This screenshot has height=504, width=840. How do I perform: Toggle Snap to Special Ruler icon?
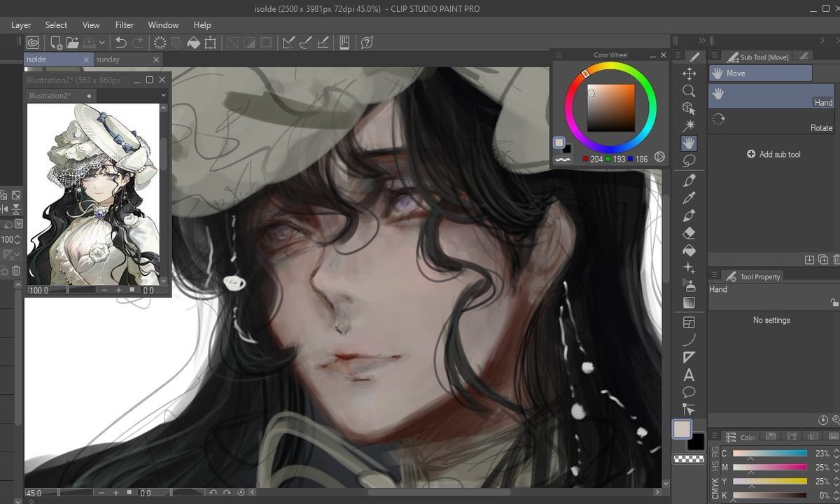point(305,43)
